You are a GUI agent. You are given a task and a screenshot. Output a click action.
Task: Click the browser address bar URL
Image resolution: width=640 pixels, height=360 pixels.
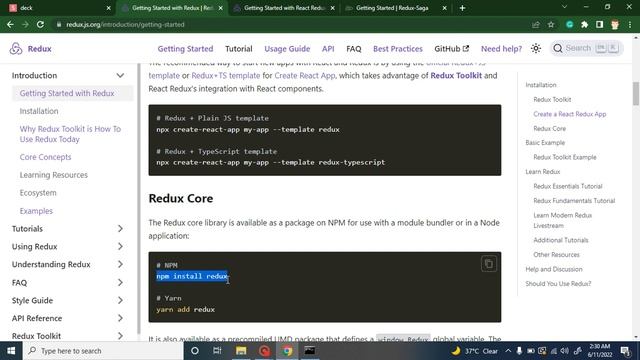125,24
